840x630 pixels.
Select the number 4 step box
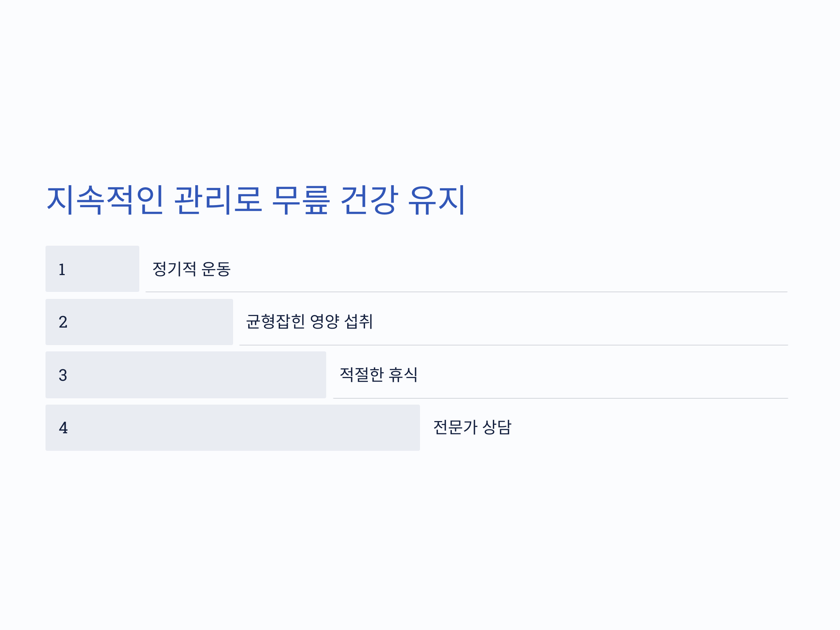pyautogui.click(x=233, y=428)
